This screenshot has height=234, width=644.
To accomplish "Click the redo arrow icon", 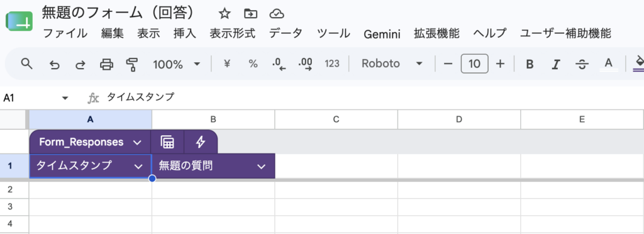I will pos(80,64).
